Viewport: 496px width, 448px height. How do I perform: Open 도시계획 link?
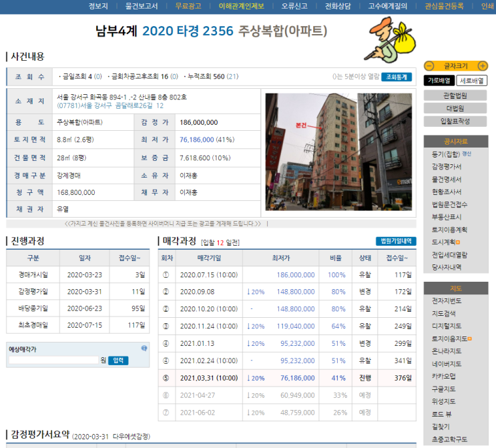pyautogui.click(x=445, y=242)
